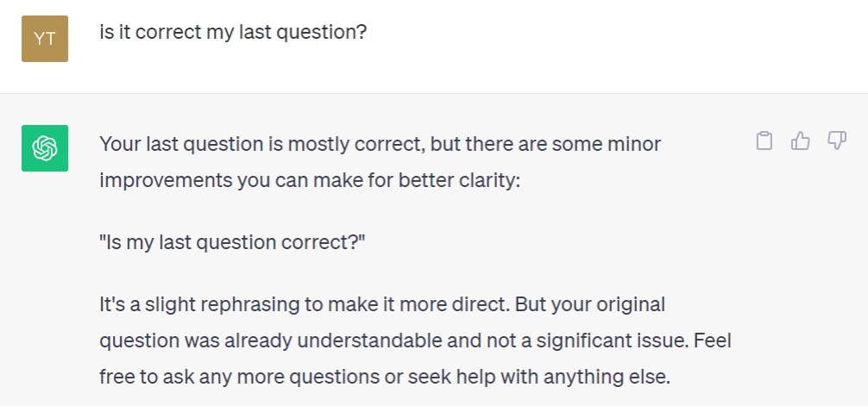Click the word 'Feel' at line end
868x406 pixels.
tap(710, 340)
